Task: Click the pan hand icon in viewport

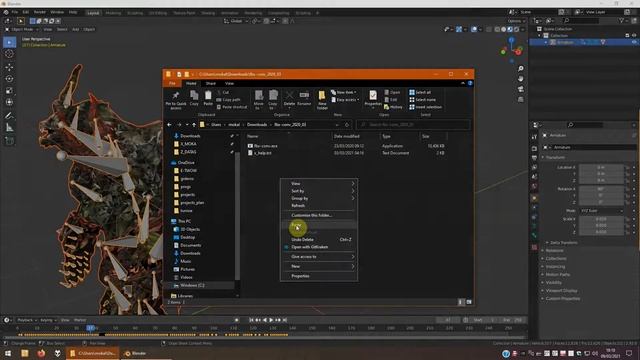Action: click(x=520, y=78)
